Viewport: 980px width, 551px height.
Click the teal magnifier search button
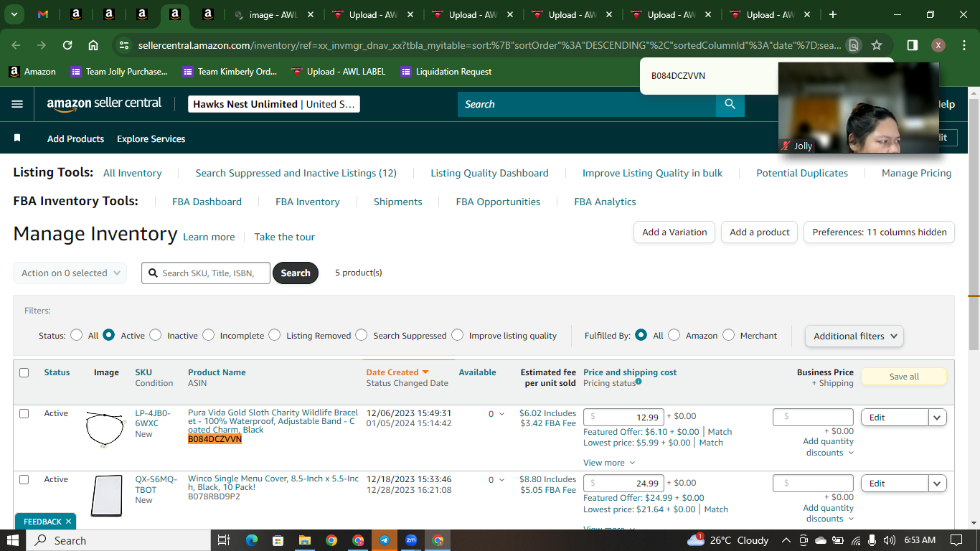(x=730, y=104)
